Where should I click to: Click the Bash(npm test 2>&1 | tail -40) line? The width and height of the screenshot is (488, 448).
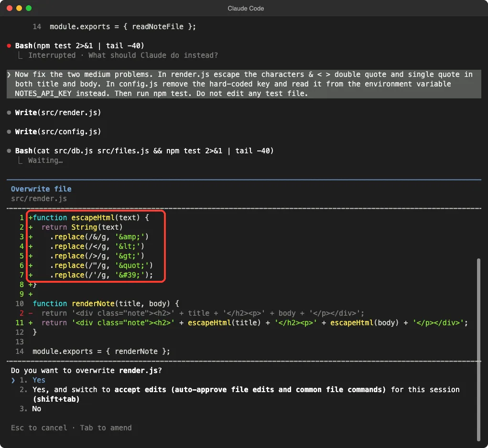click(79, 46)
